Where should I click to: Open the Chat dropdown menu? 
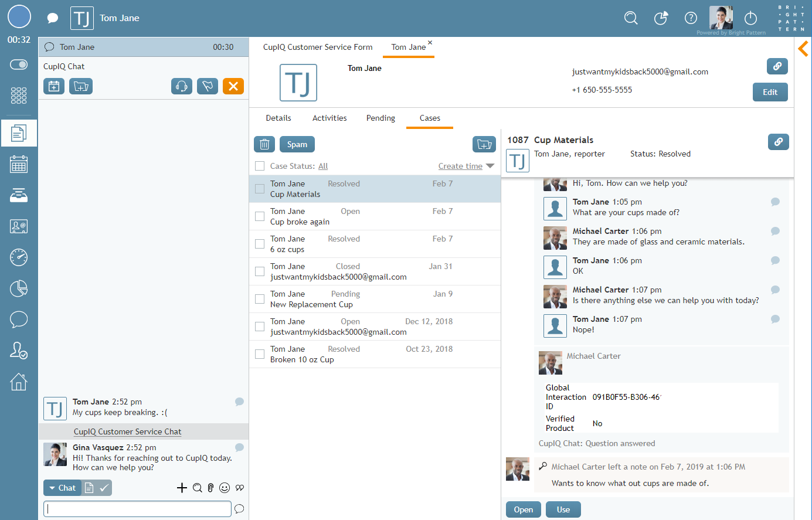(x=62, y=488)
